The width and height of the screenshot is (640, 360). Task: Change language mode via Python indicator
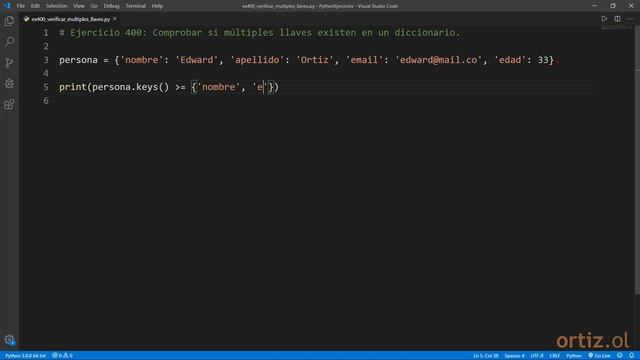pyautogui.click(x=573, y=356)
